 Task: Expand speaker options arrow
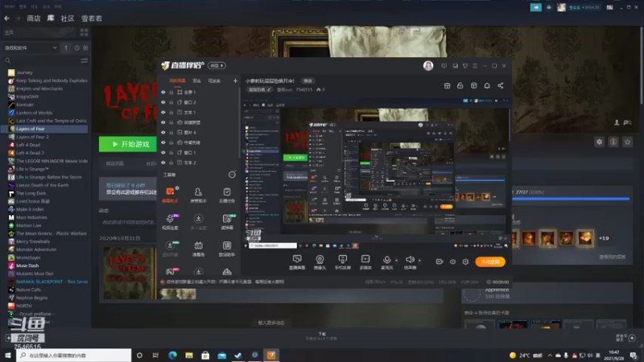(x=419, y=260)
